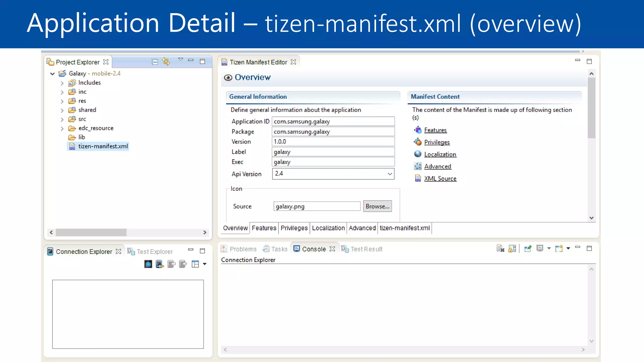Click the Exec input field
This screenshot has height=362, width=644.
pos(333,162)
